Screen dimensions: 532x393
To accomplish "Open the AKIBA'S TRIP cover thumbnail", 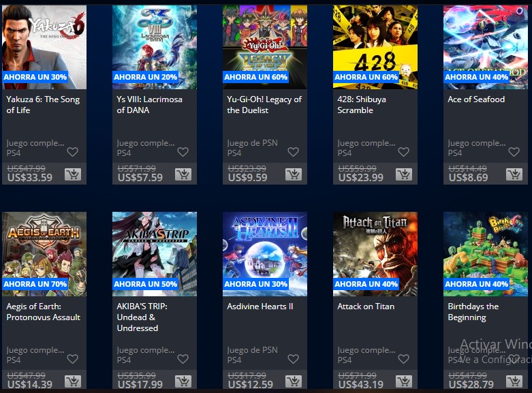I will coord(155,254).
